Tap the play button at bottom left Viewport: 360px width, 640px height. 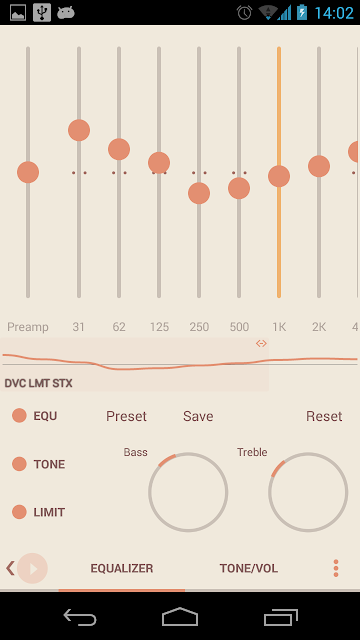pyautogui.click(x=32, y=568)
